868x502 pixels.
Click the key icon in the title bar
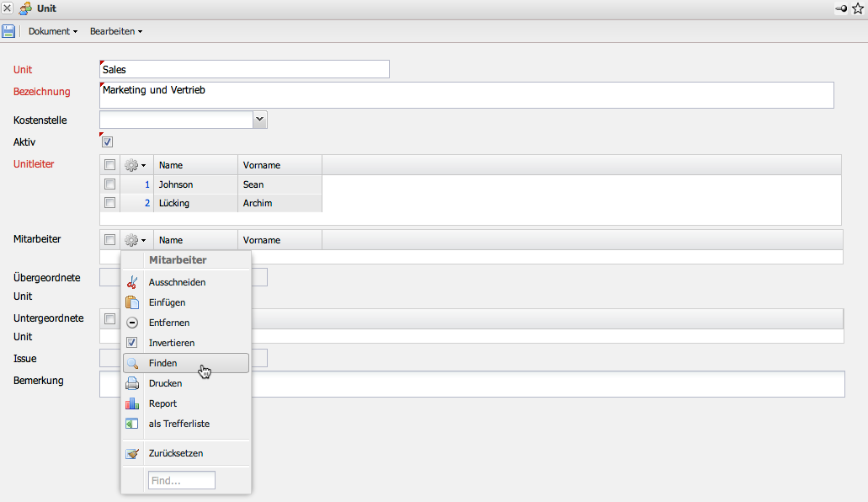pyautogui.click(x=841, y=8)
